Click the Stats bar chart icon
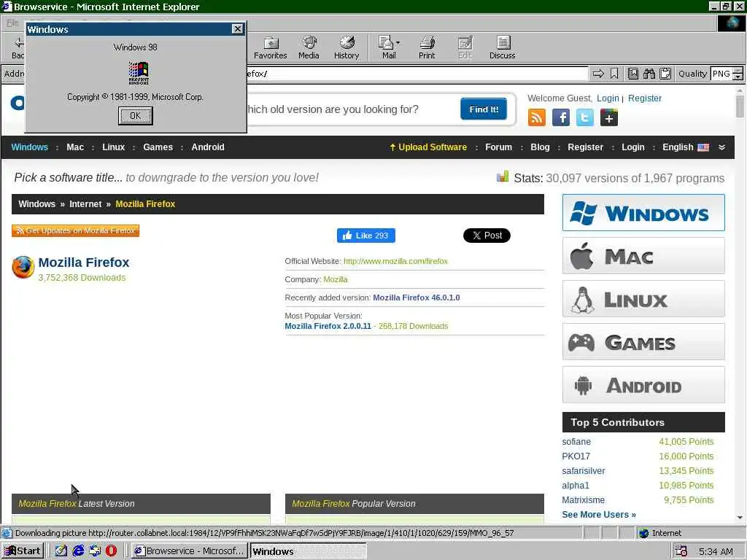 pyautogui.click(x=503, y=176)
